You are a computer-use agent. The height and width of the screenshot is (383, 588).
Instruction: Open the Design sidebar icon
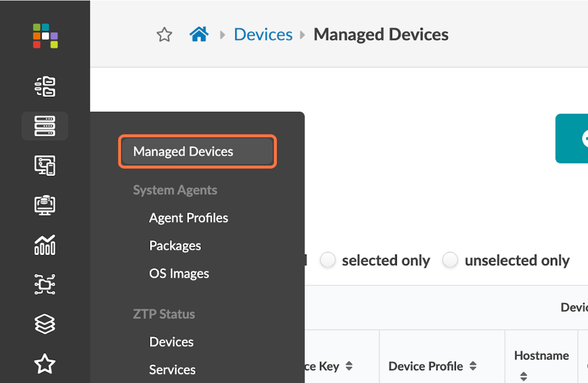[45, 166]
